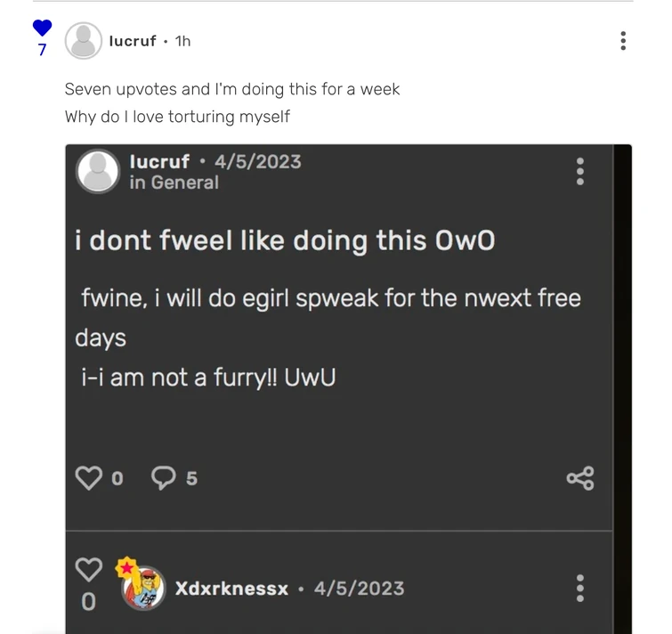Expand the three-dot options in the embedded post header
Screen dimensions: 672x634
point(580,171)
